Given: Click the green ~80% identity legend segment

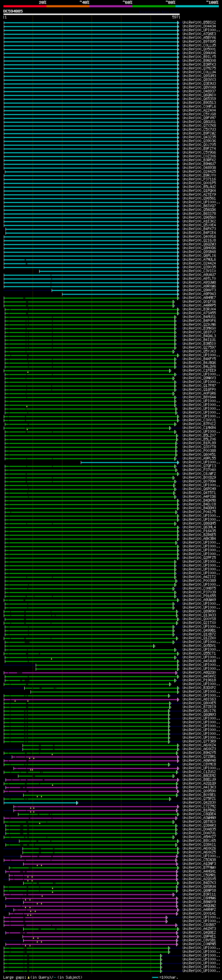Looking at the screenshot, I should [x=154, y=6].
